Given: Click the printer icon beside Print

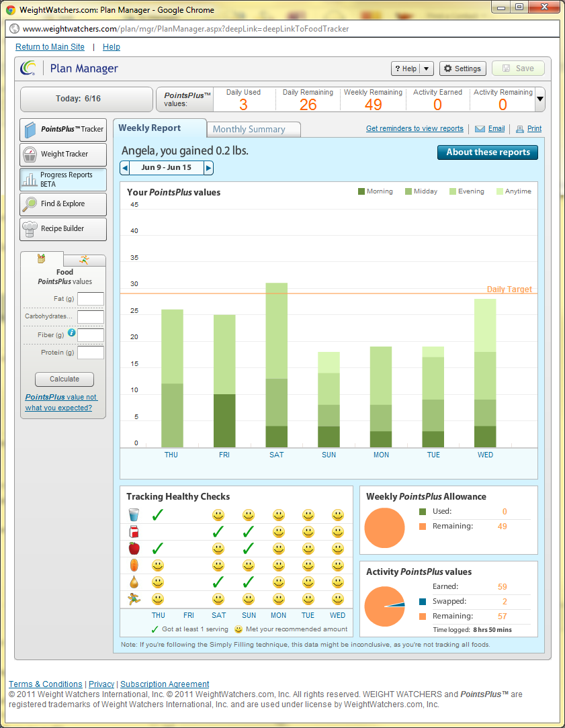Looking at the screenshot, I should pyautogui.click(x=519, y=129).
